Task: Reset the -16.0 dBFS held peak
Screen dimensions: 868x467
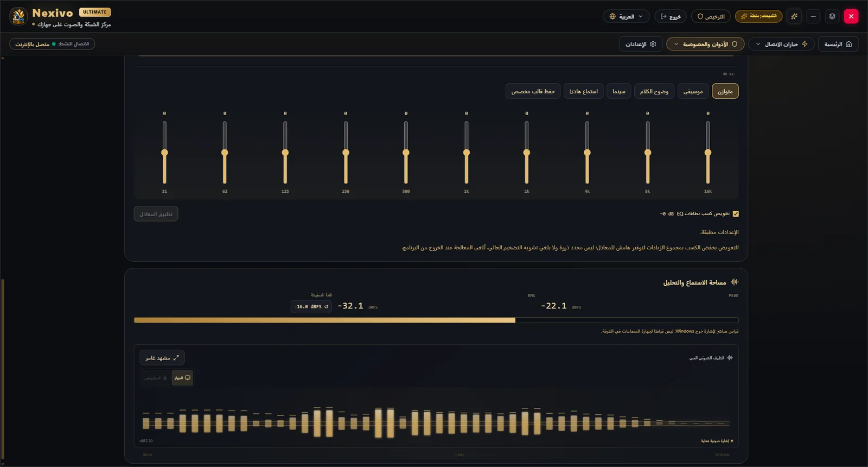Action: point(311,307)
